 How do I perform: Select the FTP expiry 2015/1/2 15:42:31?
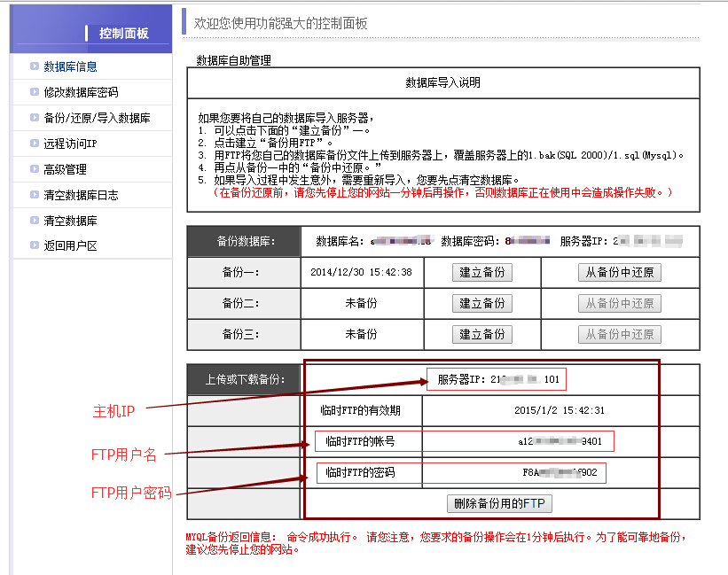(x=560, y=410)
